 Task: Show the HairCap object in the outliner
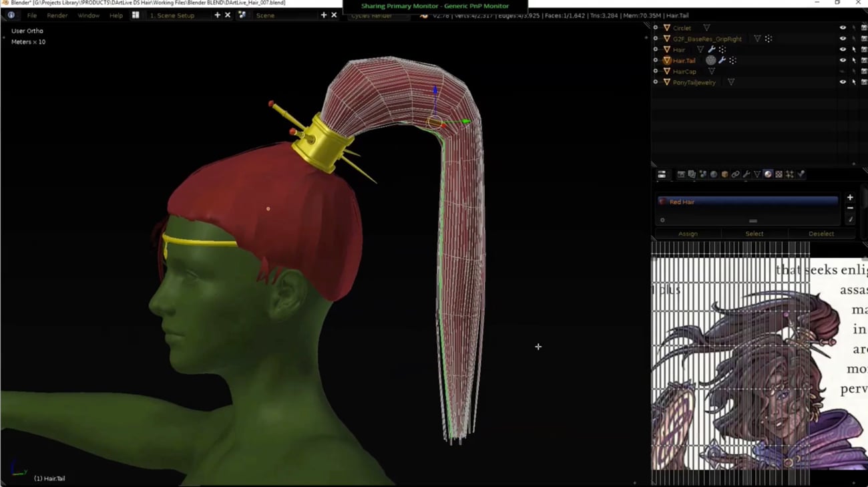click(843, 71)
